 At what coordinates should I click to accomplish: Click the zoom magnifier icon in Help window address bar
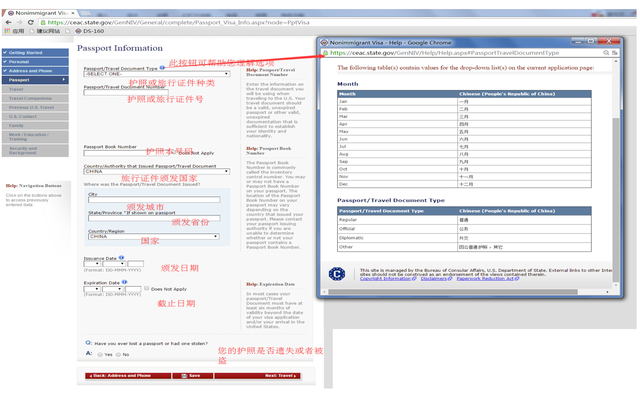coord(606,53)
